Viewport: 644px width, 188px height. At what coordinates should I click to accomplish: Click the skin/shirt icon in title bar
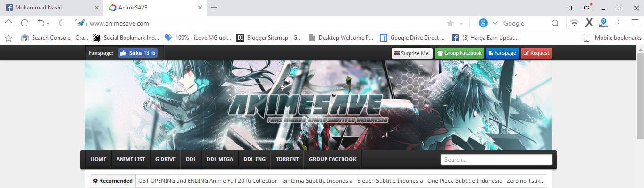587,7
